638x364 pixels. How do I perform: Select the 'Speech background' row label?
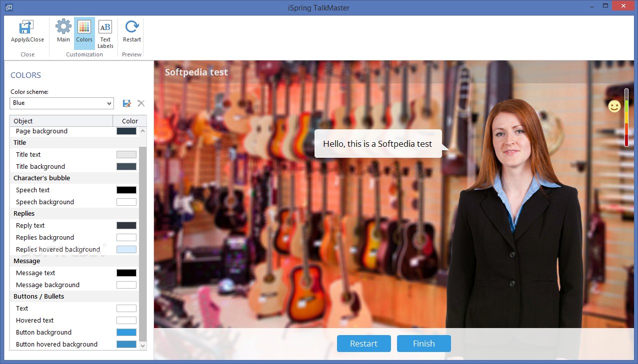click(x=45, y=202)
